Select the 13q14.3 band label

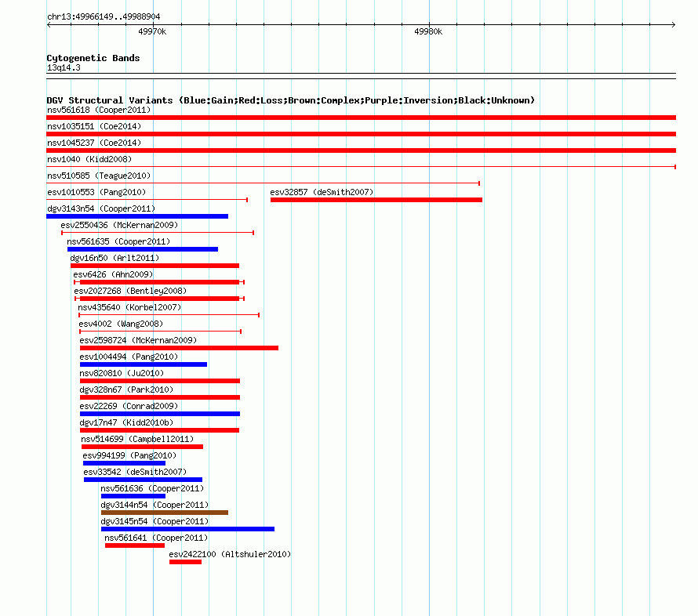64,67
